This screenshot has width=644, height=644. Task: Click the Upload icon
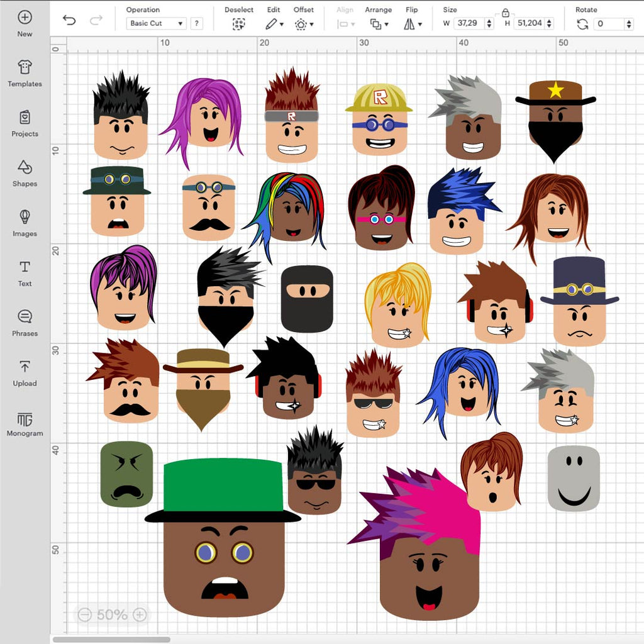25,367
